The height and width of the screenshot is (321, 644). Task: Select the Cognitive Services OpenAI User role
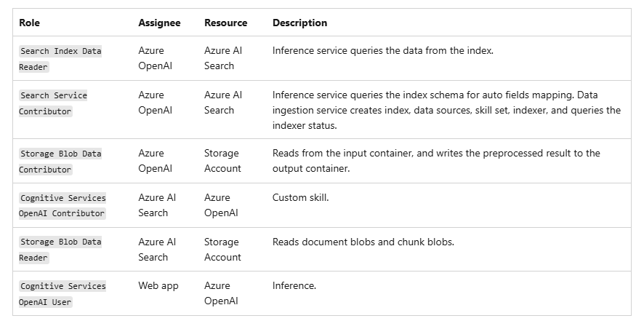(x=63, y=294)
